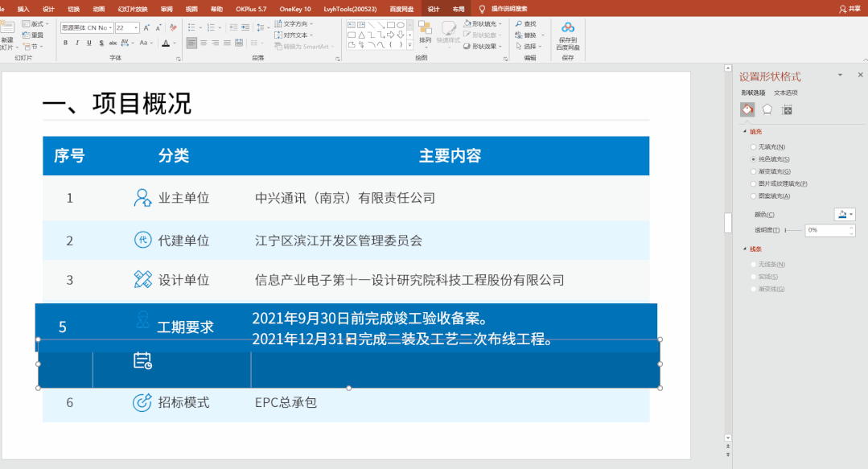This screenshot has width=868, height=469.
Task: Open Fill & Line pane icon
Action: click(747, 109)
